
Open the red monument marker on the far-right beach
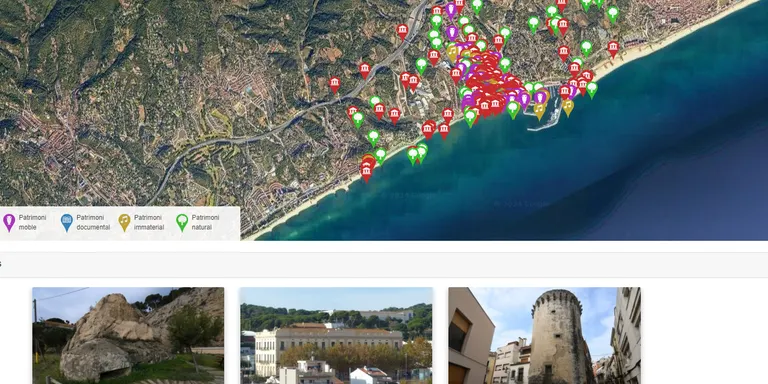613,49
